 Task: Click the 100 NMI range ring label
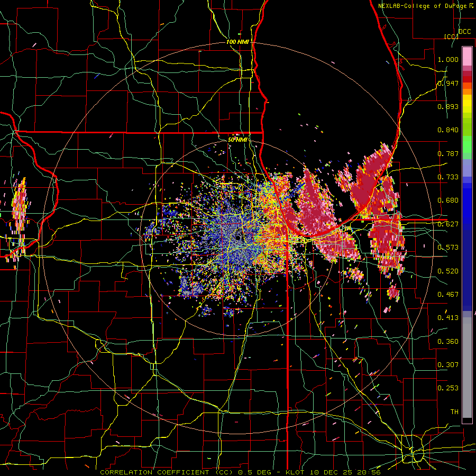(237, 42)
